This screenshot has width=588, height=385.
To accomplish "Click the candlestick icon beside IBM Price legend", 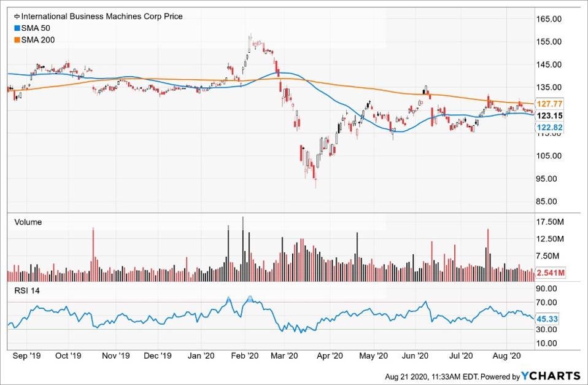I will tap(17, 17).
